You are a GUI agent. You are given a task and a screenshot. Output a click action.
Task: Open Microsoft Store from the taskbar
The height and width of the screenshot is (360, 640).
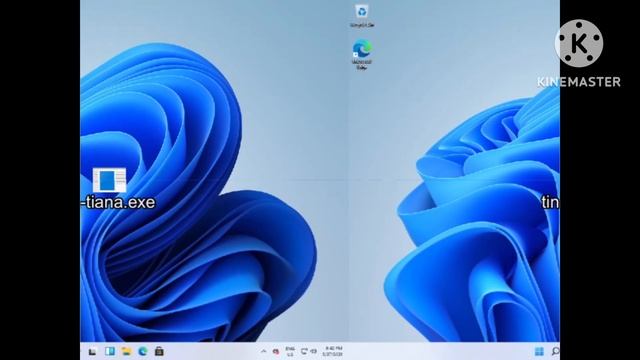pyautogui.click(x=159, y=351)
